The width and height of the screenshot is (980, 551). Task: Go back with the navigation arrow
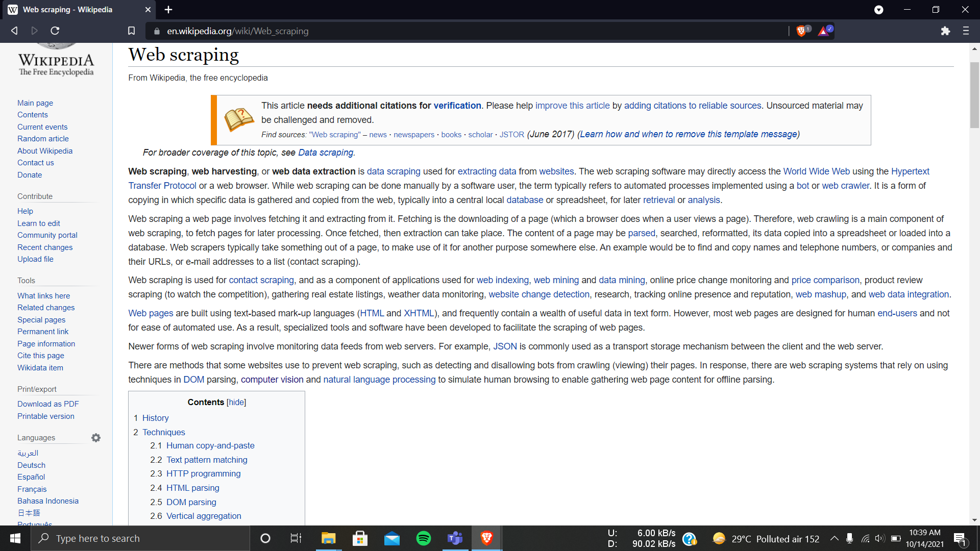click(x=14, y=31)
